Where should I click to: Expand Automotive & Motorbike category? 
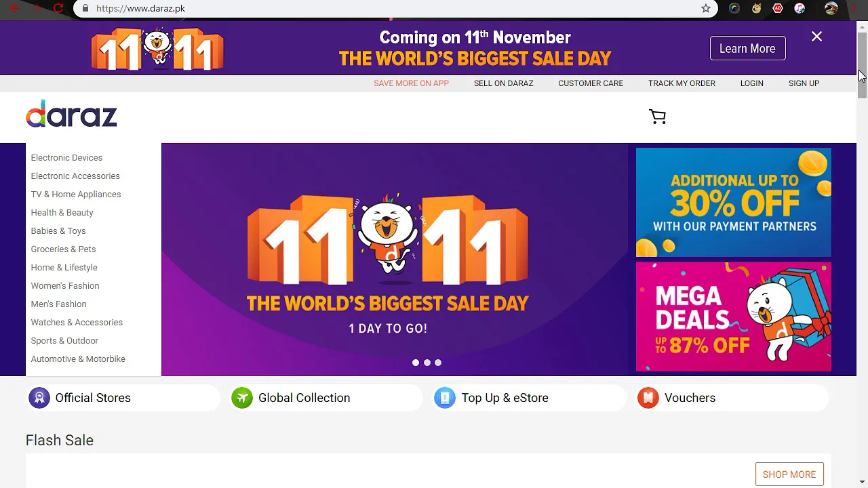(78, 359)
